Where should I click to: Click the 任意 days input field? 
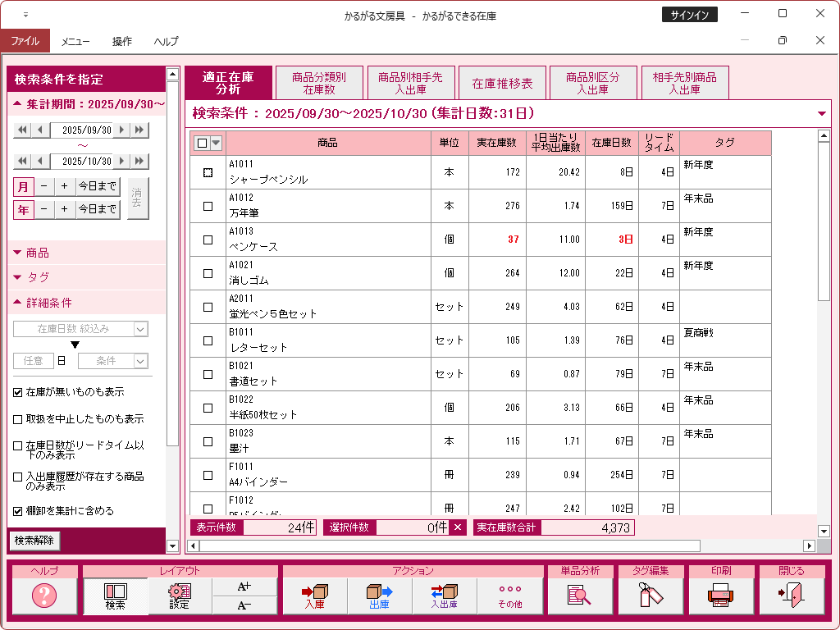[x=33, y=361]
